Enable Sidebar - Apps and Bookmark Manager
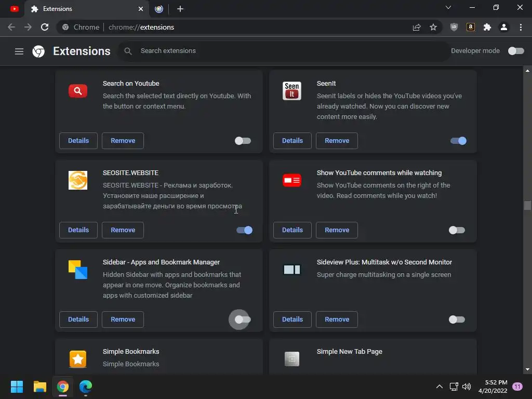The image size is (532, 399). [x=243, y=320]
